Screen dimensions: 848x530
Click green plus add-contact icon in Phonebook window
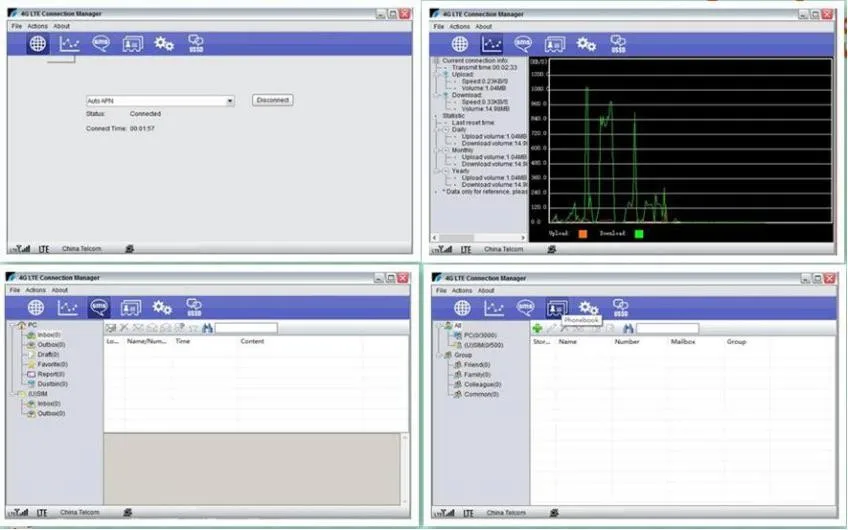point(537,328)
